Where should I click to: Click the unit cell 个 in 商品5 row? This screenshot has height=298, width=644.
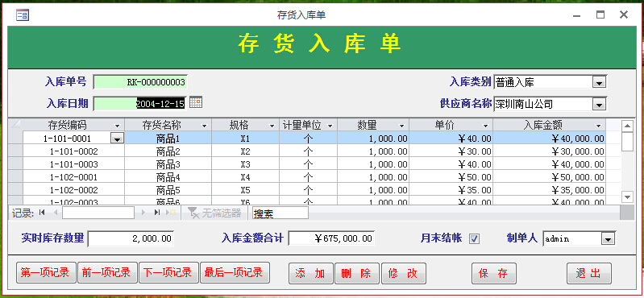click(x=308, y=190)
